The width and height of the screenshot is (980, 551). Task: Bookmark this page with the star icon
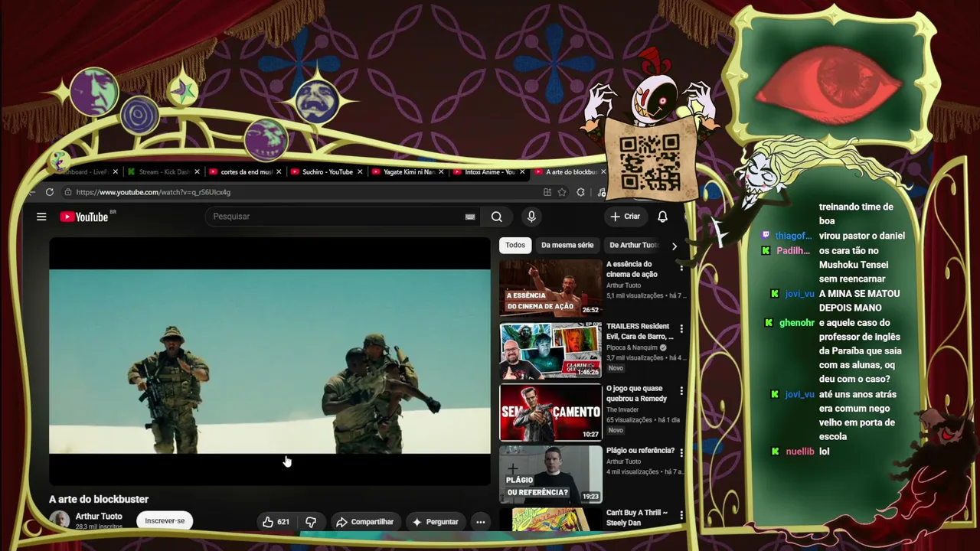[562, 192]
